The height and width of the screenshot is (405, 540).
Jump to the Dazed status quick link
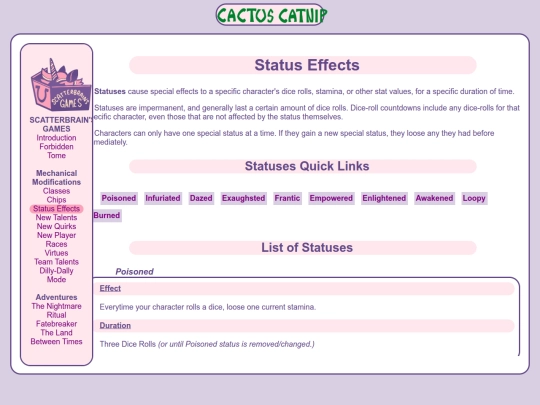click(201, 198)
